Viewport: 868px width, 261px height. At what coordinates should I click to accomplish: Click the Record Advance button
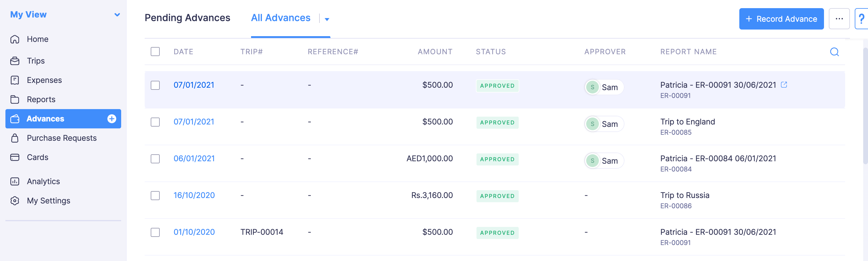(781, 19)
